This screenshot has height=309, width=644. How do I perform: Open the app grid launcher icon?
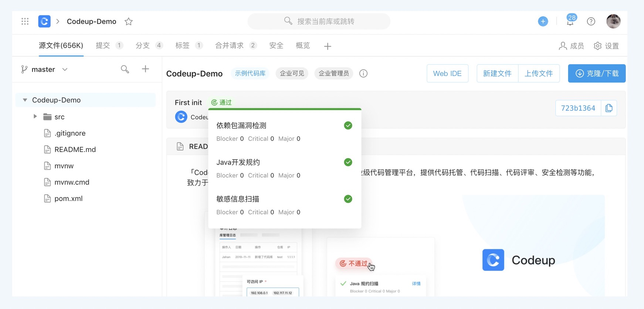25,21
